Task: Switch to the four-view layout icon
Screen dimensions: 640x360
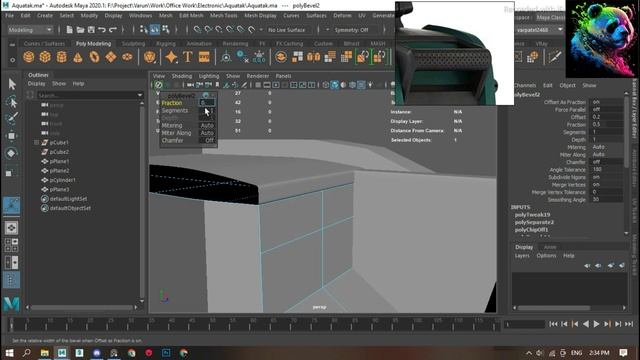Action: tap(11, 245)
